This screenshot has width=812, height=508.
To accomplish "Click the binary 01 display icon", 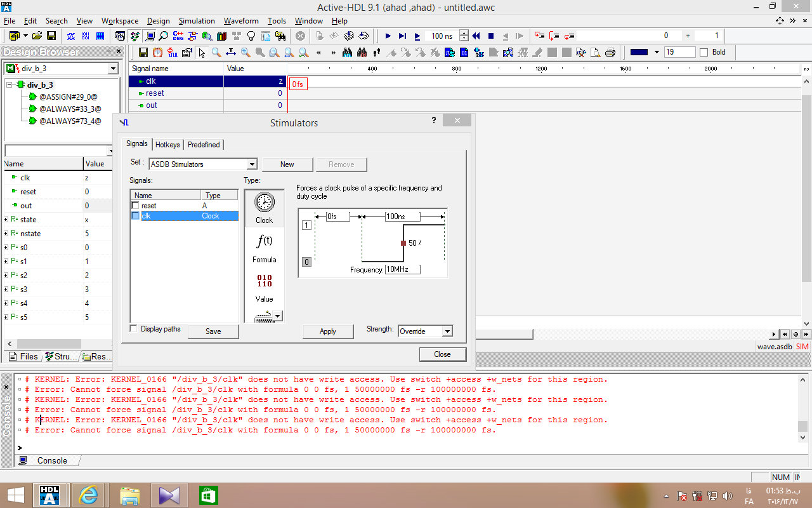I will [464, 53].
